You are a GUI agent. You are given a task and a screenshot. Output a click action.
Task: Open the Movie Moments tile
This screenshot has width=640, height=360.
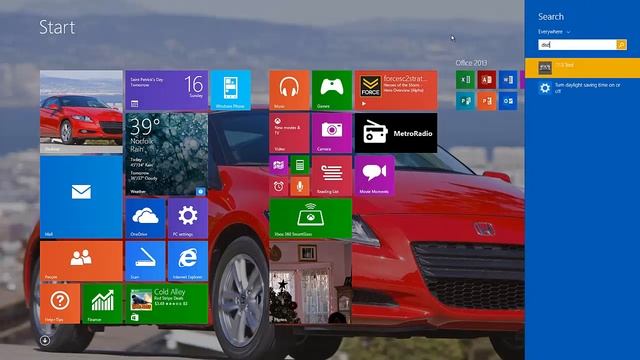(x=375, y=176)
